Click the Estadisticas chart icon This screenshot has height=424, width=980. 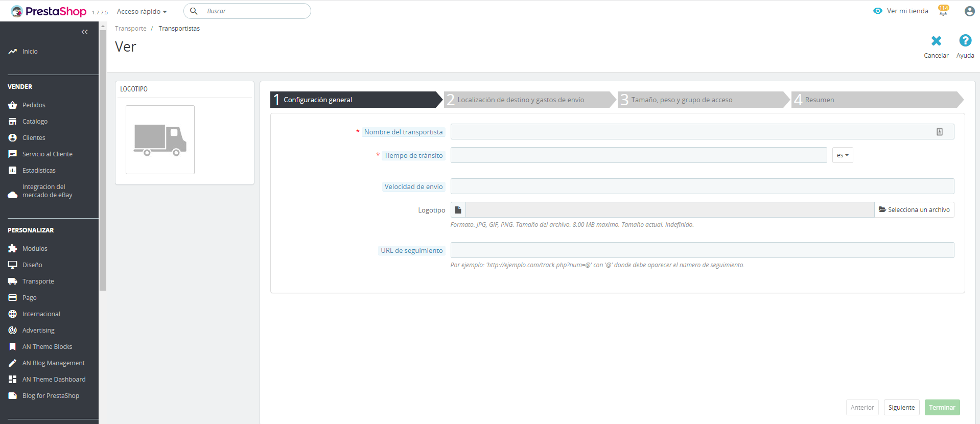[x=13, y=171]
